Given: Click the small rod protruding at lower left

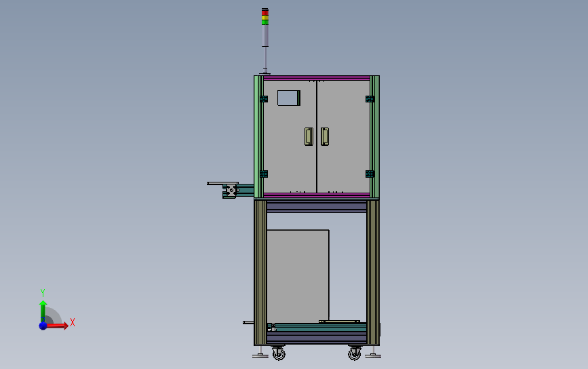Looking at the screenshot, I should coord(248,322).
